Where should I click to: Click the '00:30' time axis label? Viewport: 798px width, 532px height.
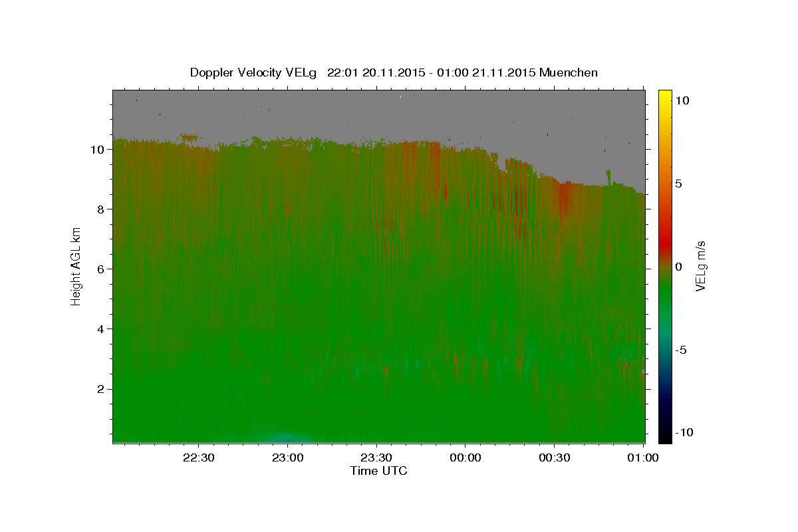click(555, 458)
